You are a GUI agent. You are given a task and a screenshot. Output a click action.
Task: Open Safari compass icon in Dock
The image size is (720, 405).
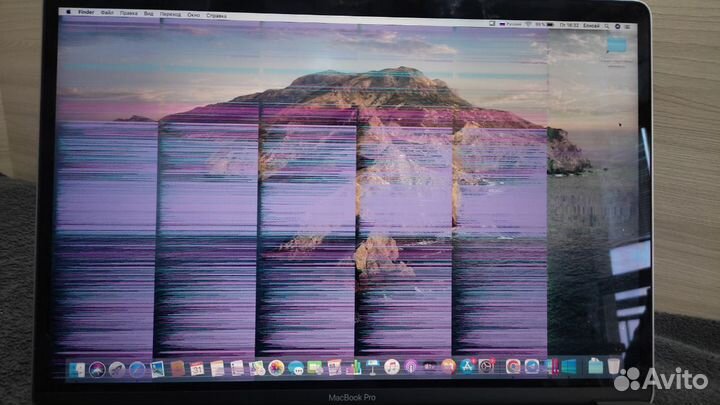137,369
